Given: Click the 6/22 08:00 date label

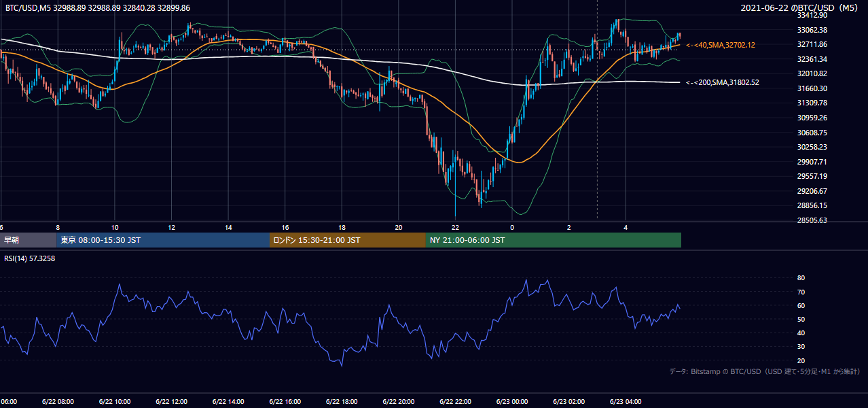Looking at the screenshot, I should 58,402.
